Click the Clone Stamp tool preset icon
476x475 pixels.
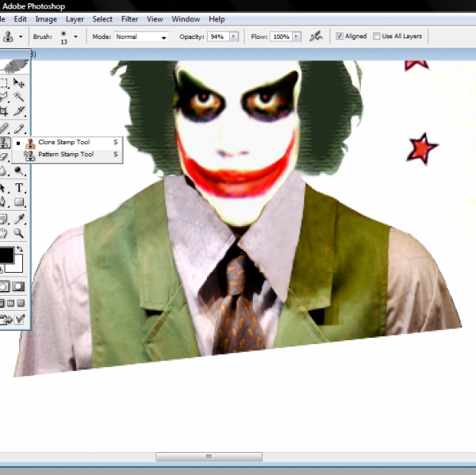[8, 36]
